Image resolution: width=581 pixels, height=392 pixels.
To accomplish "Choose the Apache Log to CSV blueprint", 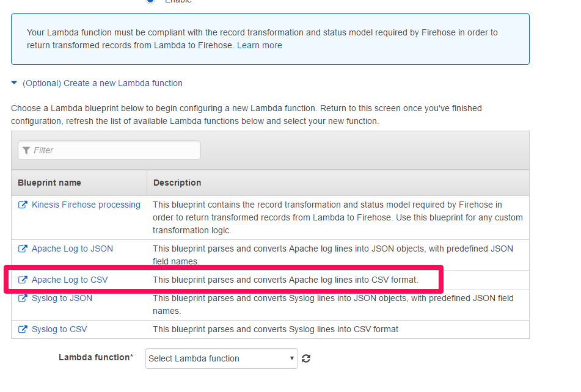I will (x=70, y=280).
